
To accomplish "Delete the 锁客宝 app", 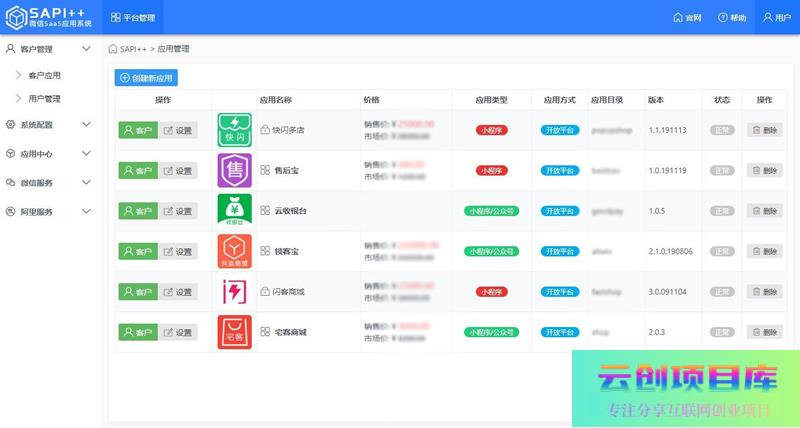I will click(765, 251).
